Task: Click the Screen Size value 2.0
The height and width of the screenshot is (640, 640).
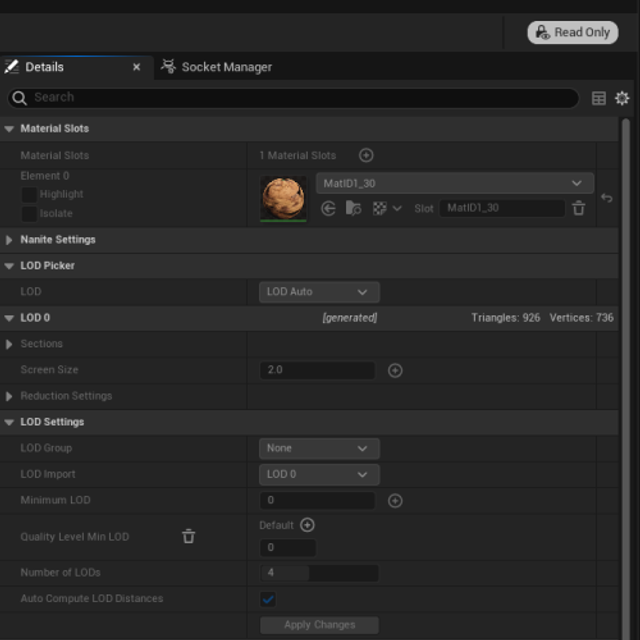Action: pos(317,370)
